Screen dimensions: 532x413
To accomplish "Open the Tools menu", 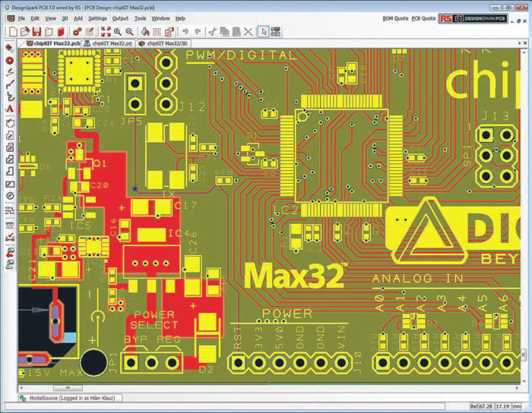I will click(140, 19).
